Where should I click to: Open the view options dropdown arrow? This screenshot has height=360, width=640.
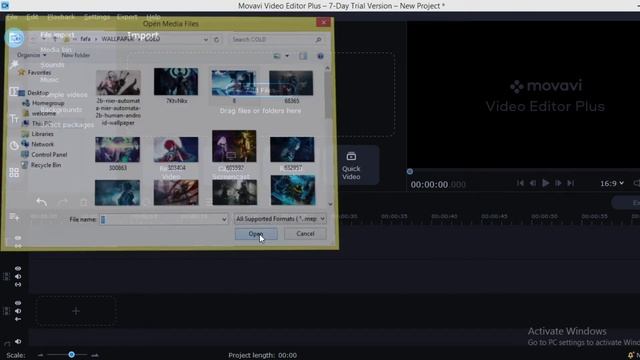coord(287,56)
